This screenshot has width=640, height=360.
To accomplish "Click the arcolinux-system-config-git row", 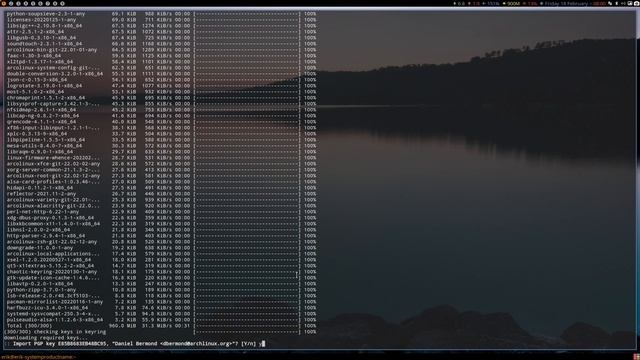I will pyautogui.click(x=161, y=68).
